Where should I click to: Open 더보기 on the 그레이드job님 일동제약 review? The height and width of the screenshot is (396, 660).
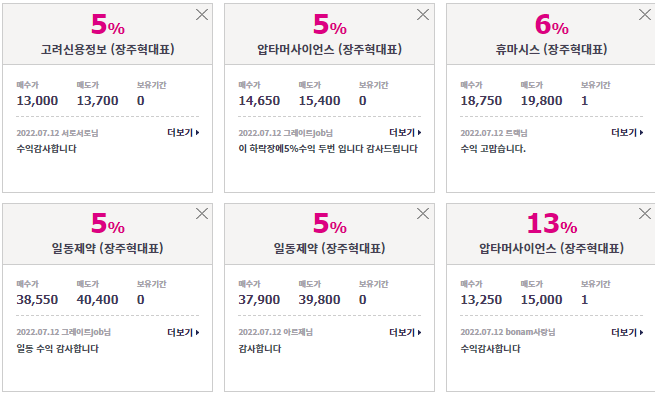point(184,332)
